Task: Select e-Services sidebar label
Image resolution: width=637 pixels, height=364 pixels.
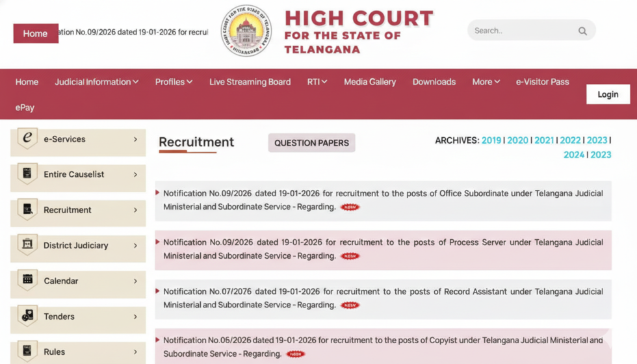Action: tap(64, 139)
